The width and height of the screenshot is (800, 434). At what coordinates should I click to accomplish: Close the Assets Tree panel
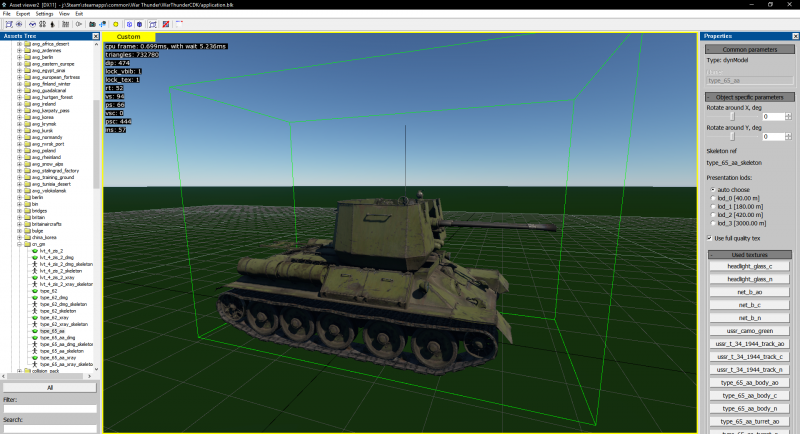[x=95, y=36]
